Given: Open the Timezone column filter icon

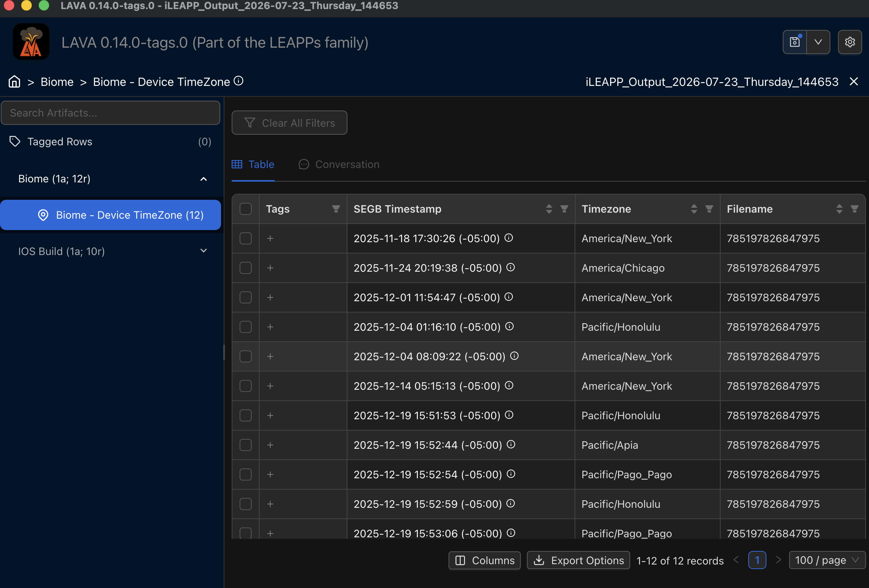Looking at the screenshot, I should coord(709,209).
